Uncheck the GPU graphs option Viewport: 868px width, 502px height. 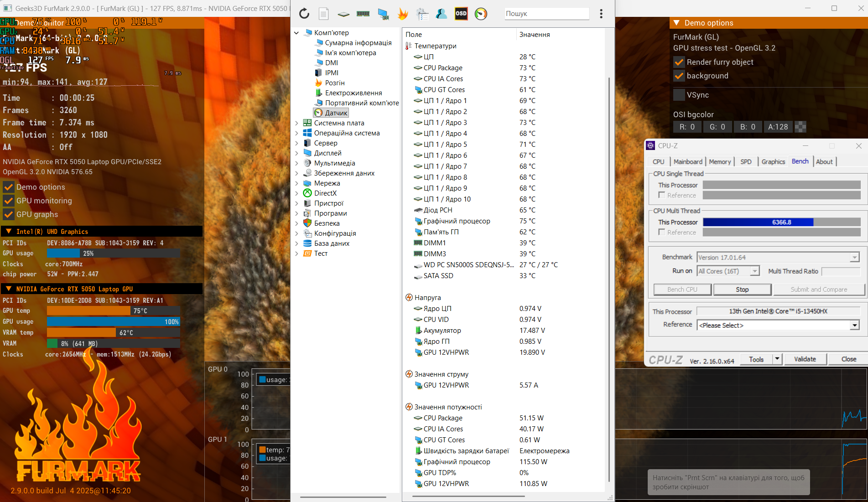[8, 214]
